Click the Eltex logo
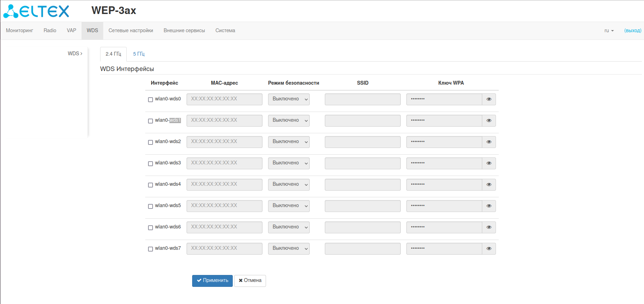Screen dimensions: 644x304 (x=36, y=11)
